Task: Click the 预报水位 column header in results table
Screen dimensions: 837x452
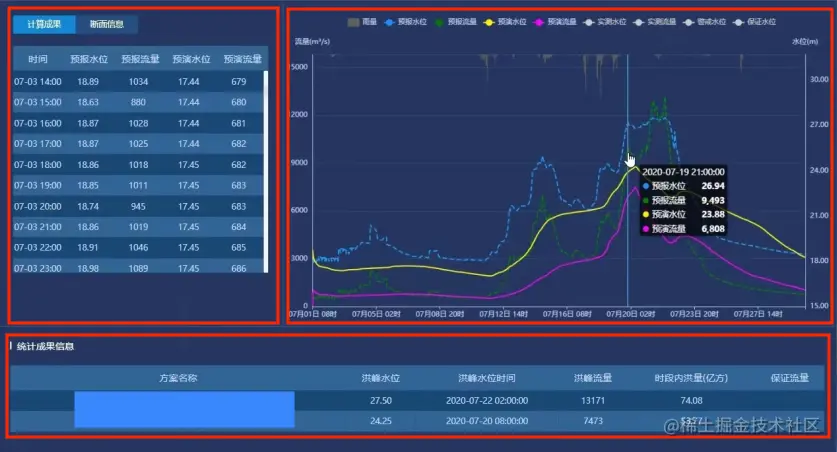Action: click(x=89, y=59)
